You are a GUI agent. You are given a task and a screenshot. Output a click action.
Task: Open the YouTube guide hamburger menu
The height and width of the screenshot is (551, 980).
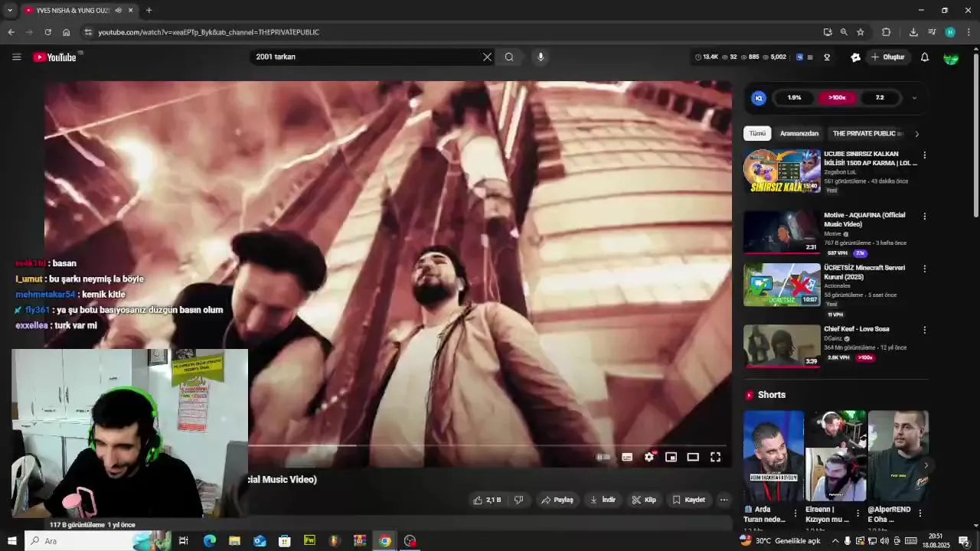17,57
